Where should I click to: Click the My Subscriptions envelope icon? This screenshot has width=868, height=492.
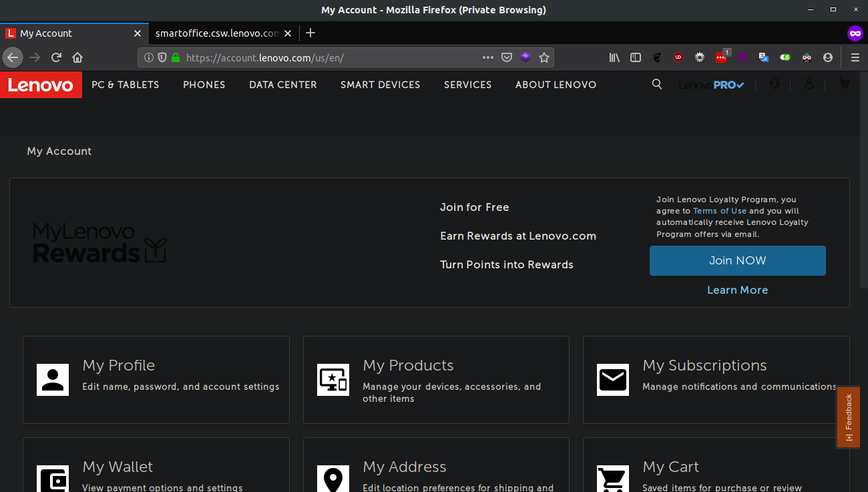(613, 380)
